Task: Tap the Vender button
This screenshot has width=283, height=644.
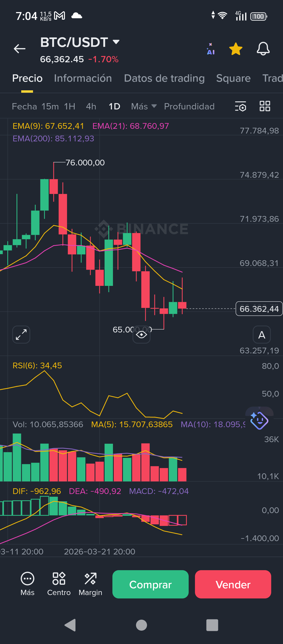Action: 233,584
